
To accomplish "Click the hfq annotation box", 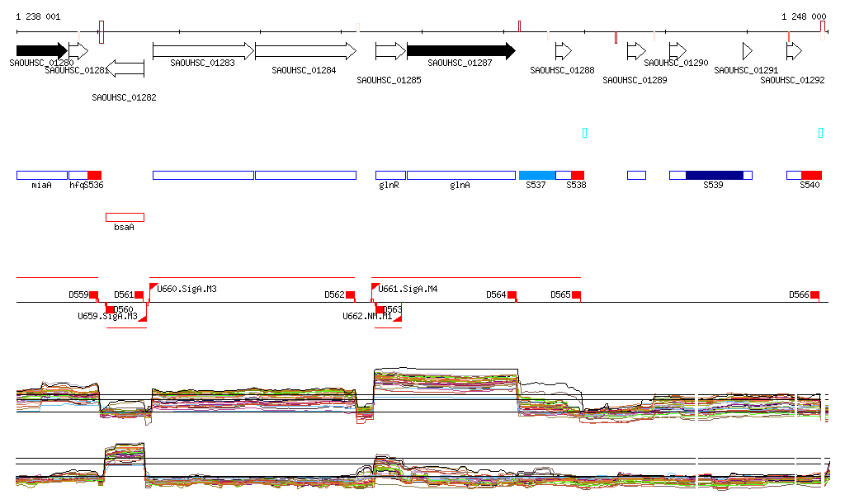I will click(78, 175).
